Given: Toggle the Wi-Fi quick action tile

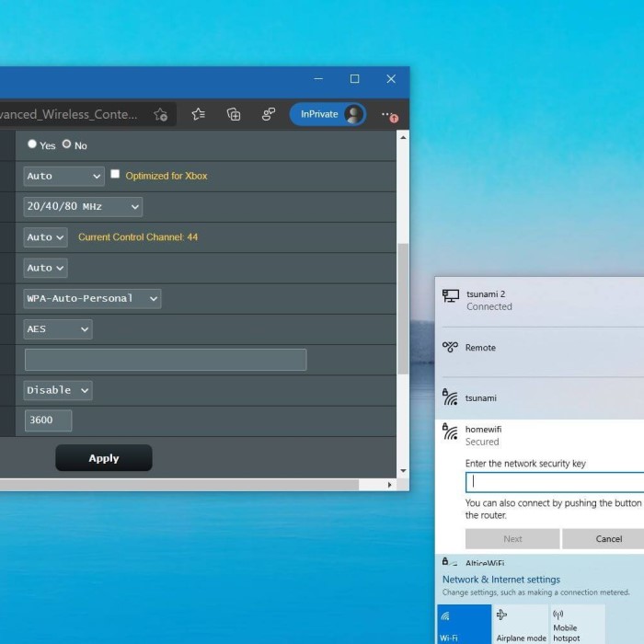Looking at the screenshot, I should [x=464, y=624].
